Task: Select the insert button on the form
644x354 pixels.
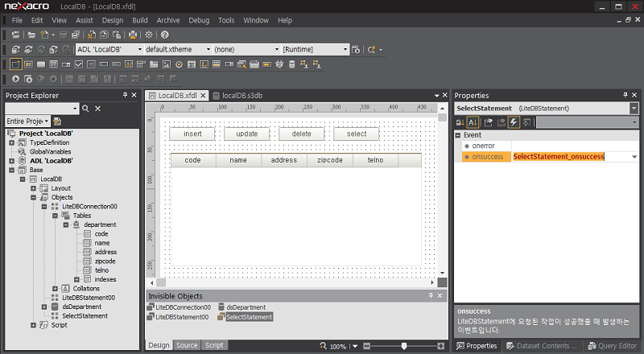Action: 192,134
